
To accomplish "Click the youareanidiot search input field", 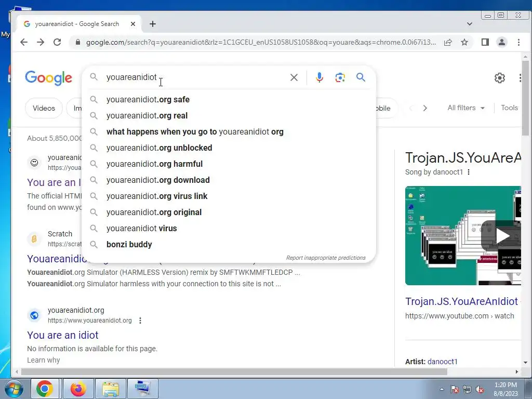I will [195, 77].
